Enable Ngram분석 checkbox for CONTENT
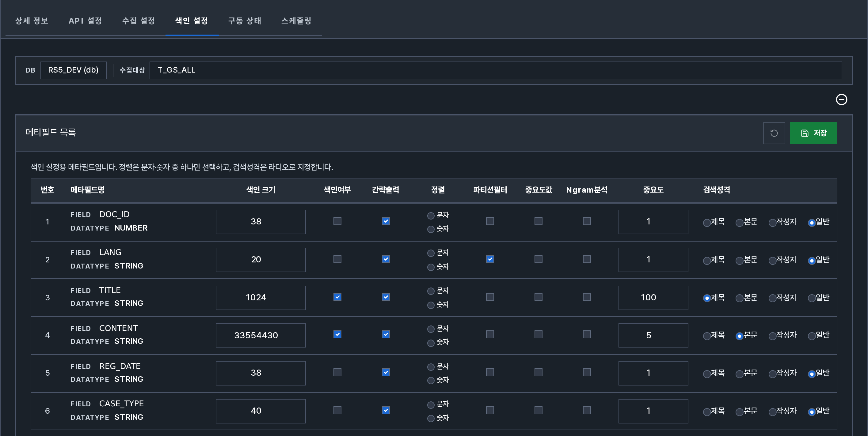Screen dimensions: 868x436 click(x=587, y=334)
